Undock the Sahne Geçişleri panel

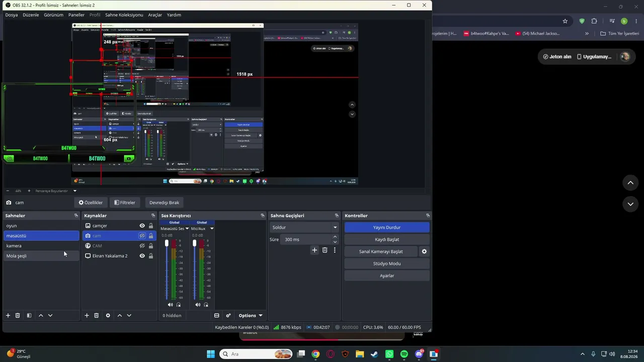click(337, 216)
